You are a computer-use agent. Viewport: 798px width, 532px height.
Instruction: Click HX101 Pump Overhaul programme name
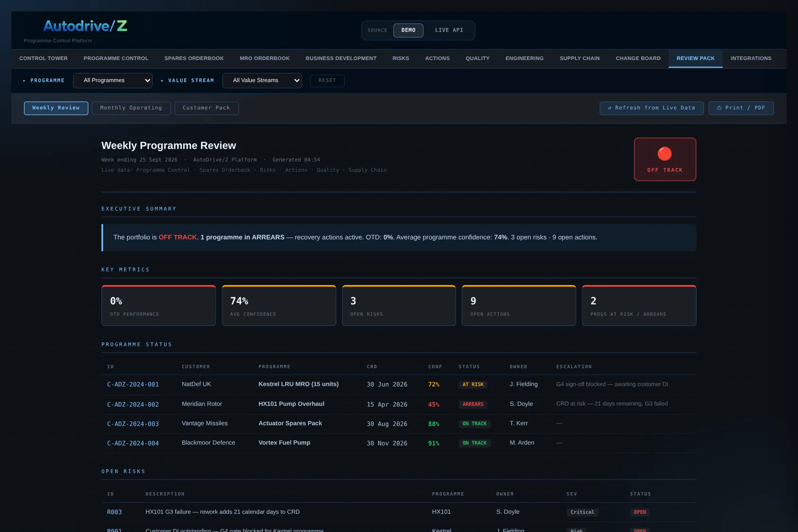pyautogui.click(x=291, y=404)
